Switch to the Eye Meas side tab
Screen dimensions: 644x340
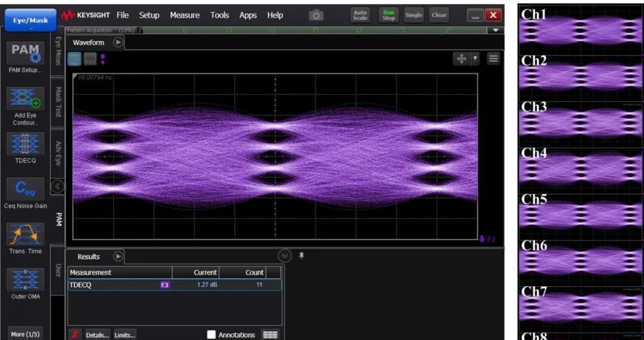tap(58, 51)
